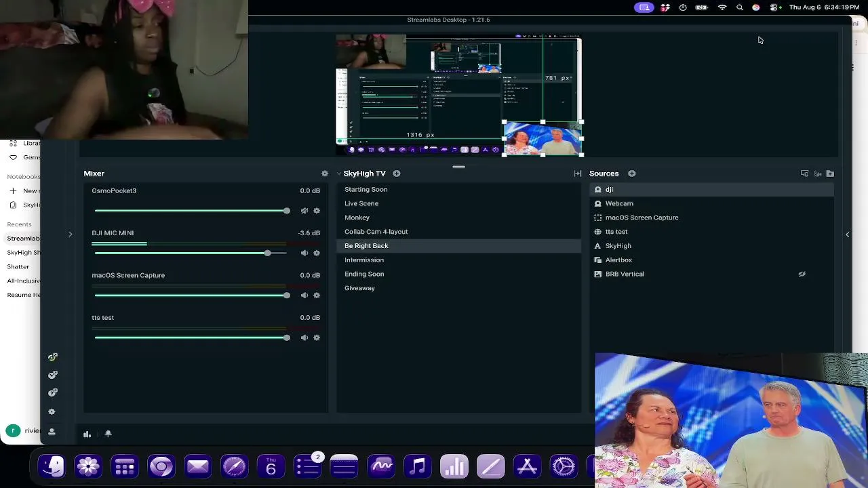Image resolution: width=868 pixels, height=488 pixels.
Task: Unmute the OsmoPocket3 audio source
Action: [x=304, y=211]
